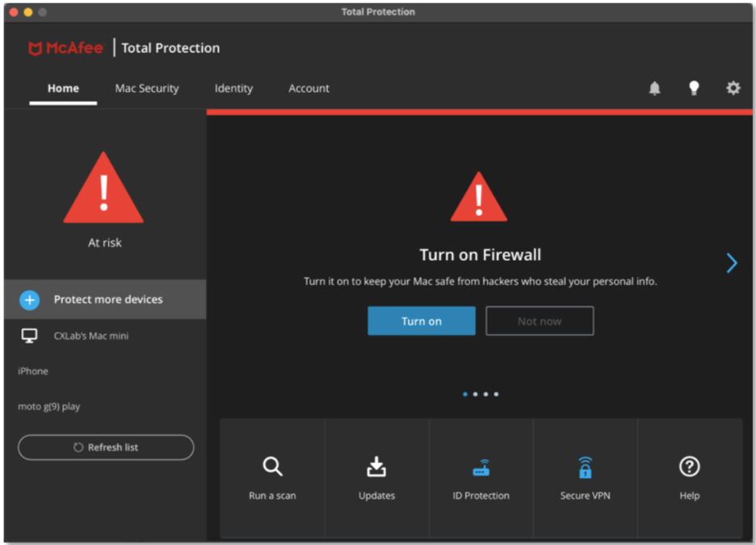Click the Run a scan magnifier icon

(x=272, y=467)
